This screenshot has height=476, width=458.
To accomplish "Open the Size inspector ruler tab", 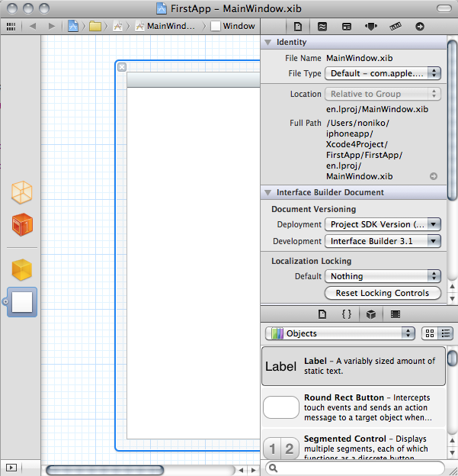I will (x=396, y=27).
